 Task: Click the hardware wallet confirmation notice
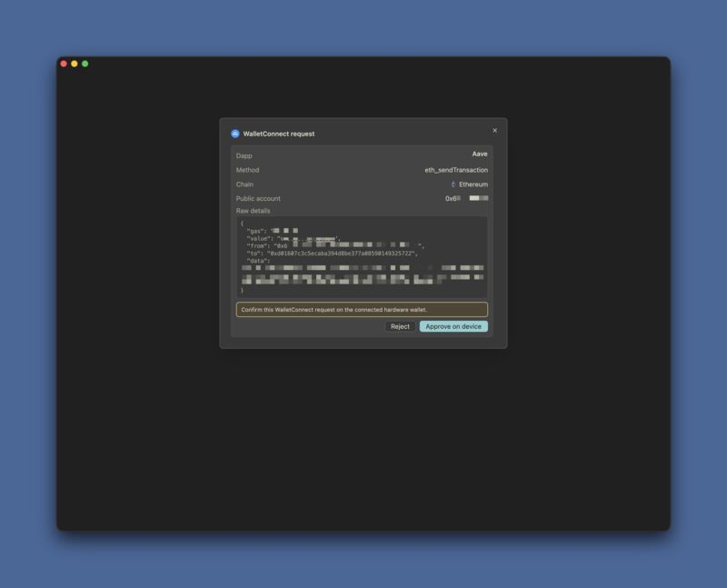coord(362,309)
